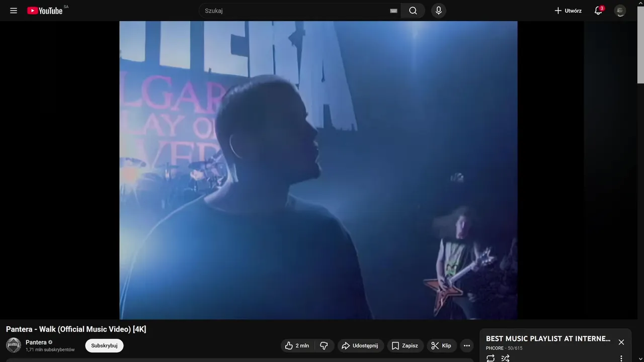Open the Pantera channel avatar
Screen dimensions: 644x362
[14, 345]
